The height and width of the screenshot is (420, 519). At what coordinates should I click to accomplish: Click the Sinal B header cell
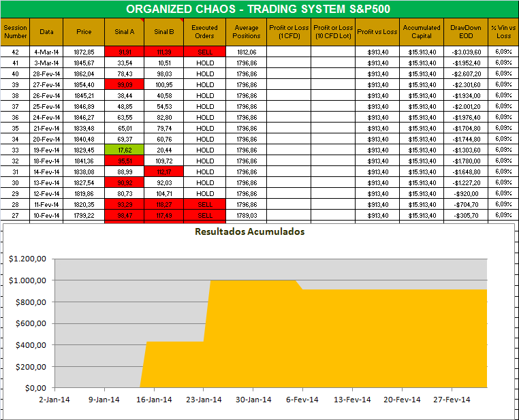click(164, 32)
